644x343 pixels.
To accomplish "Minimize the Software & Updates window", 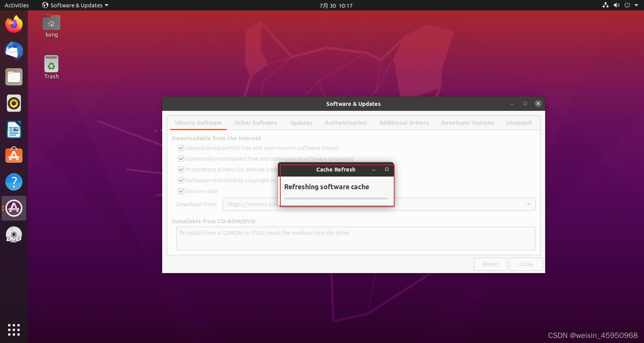I will [x=512, y=104].
